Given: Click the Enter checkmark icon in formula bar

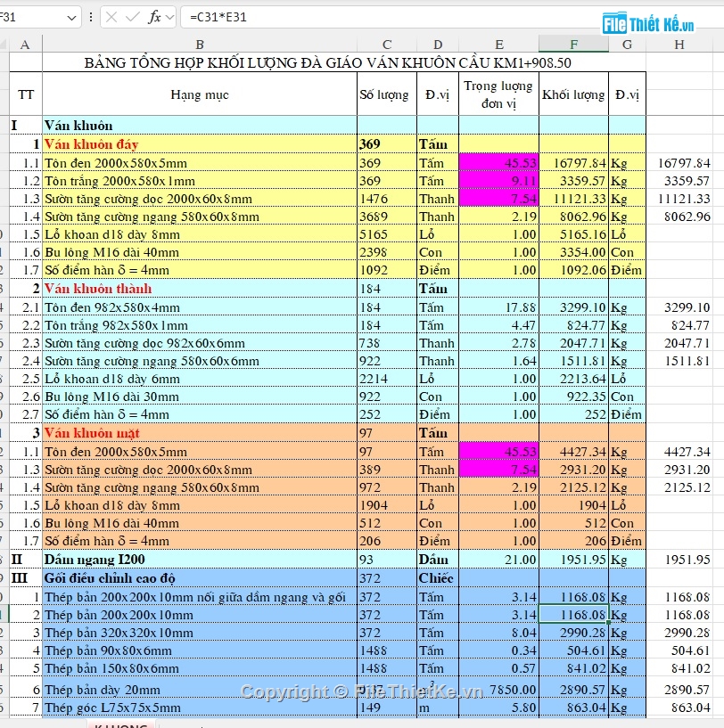Looking at the screenshot, I should (x=132, y=17).
